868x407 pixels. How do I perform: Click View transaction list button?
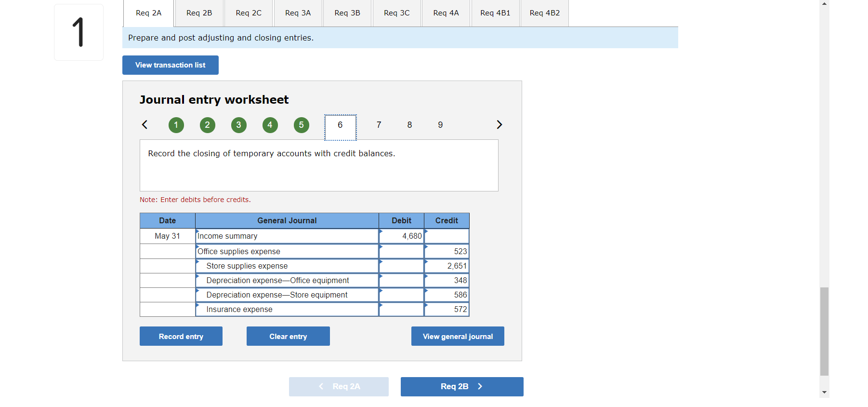tap(171, 65)
